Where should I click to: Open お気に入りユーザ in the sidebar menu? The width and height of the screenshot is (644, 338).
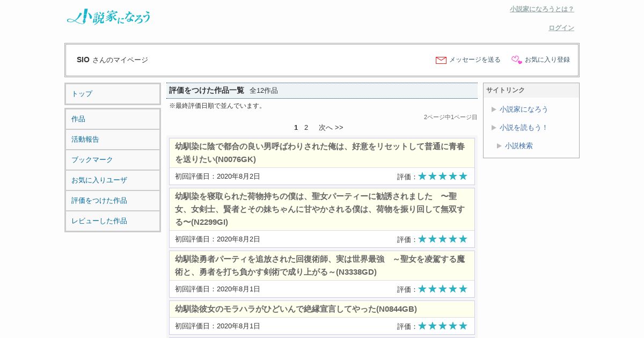pos(113,180)
